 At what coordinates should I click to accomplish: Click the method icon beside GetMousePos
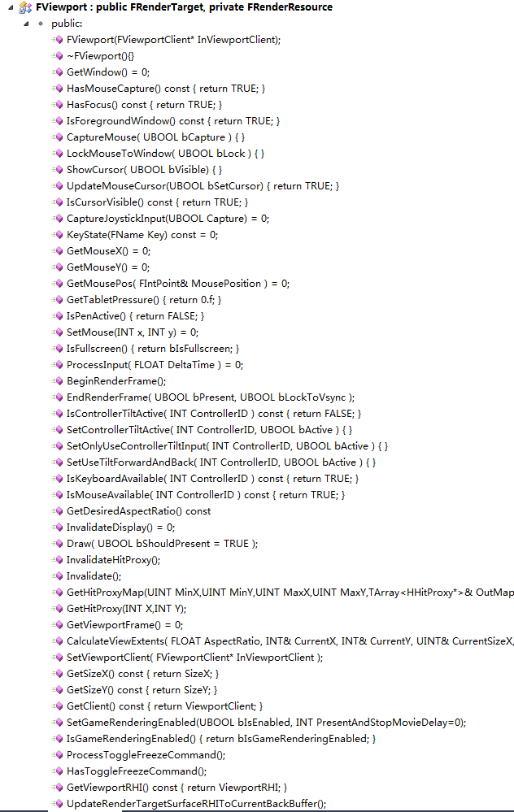[57, 284]
